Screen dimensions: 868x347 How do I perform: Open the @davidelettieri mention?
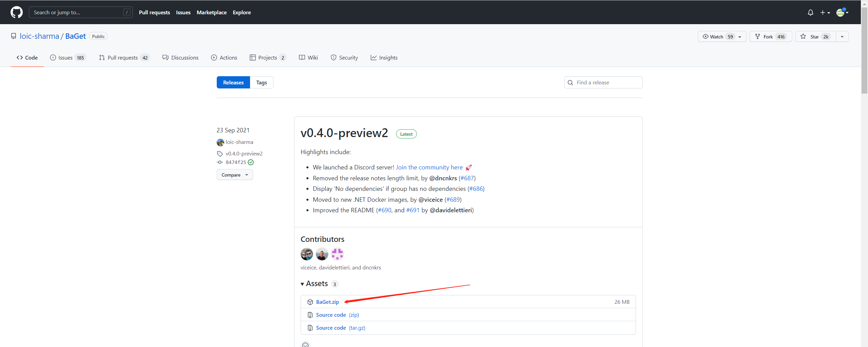[451, 210]
